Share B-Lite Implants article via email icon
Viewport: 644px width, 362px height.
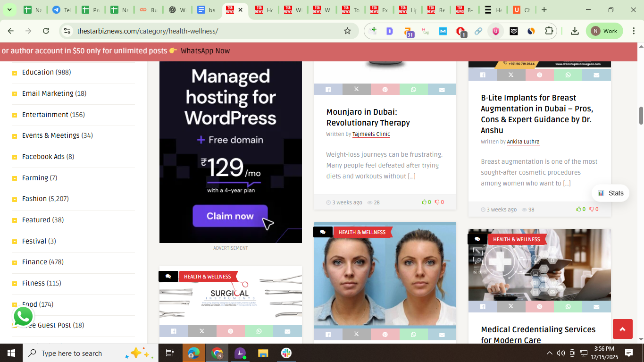pyautogui.click(x=596, y=75)
